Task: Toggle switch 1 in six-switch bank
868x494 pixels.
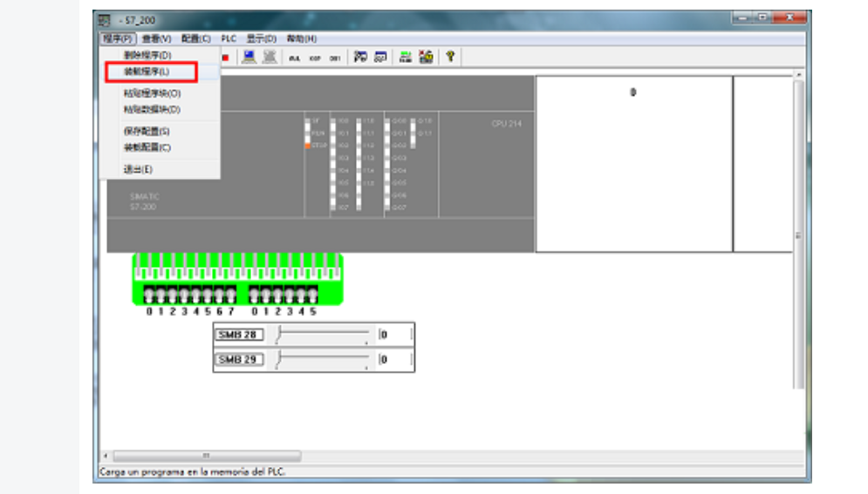Action: point(266,294)
